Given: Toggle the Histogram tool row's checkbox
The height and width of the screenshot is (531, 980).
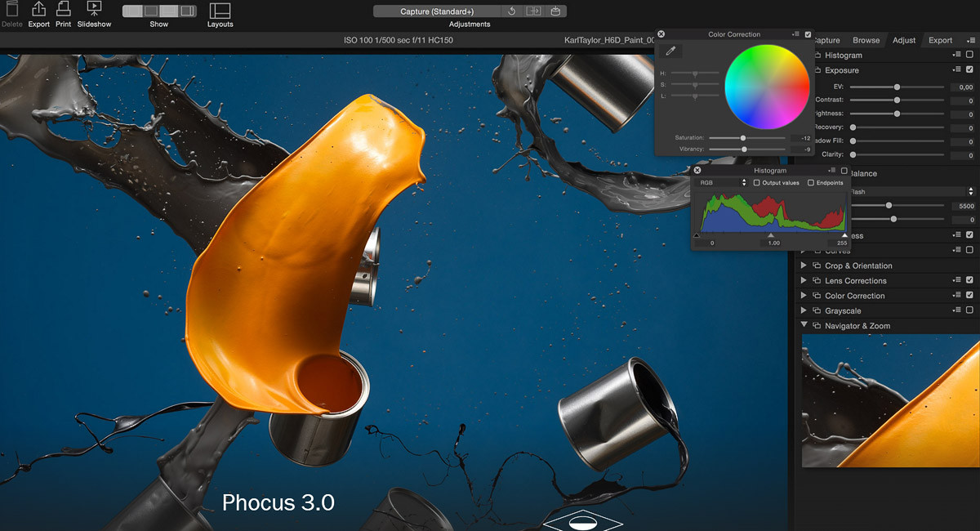Looking at the screenshot, I should click(x=969, y=55).
